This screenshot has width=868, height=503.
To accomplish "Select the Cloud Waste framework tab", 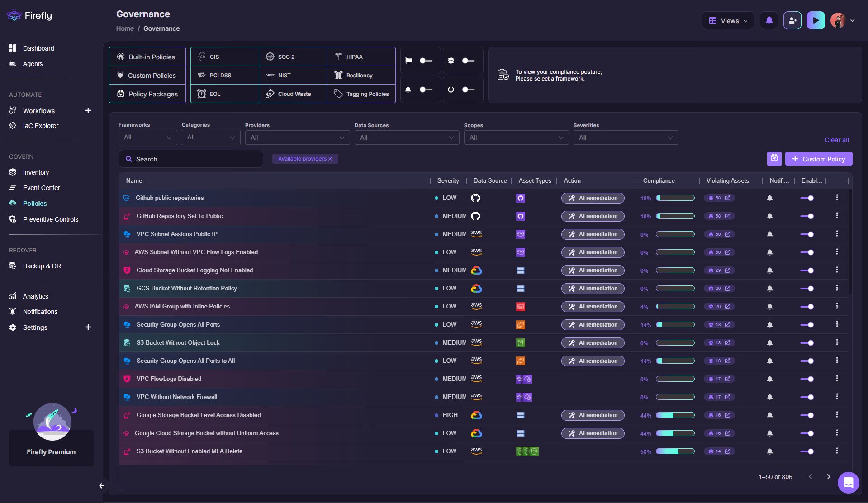I will (x=293, y=94).
